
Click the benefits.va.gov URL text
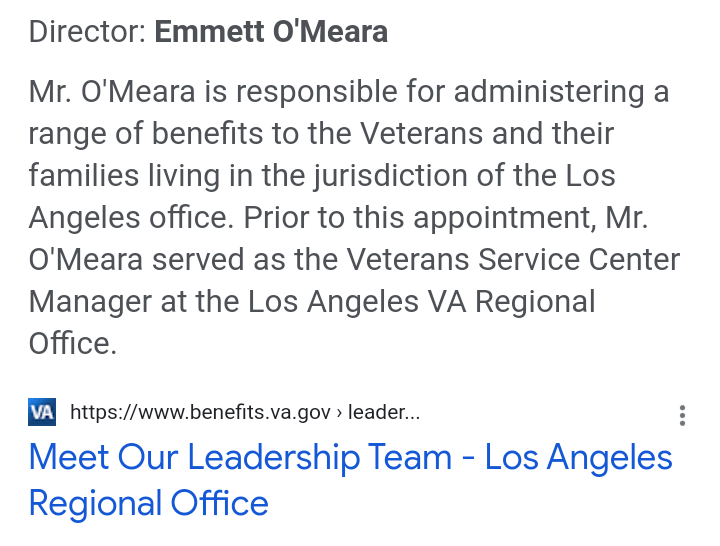point(198,412)
